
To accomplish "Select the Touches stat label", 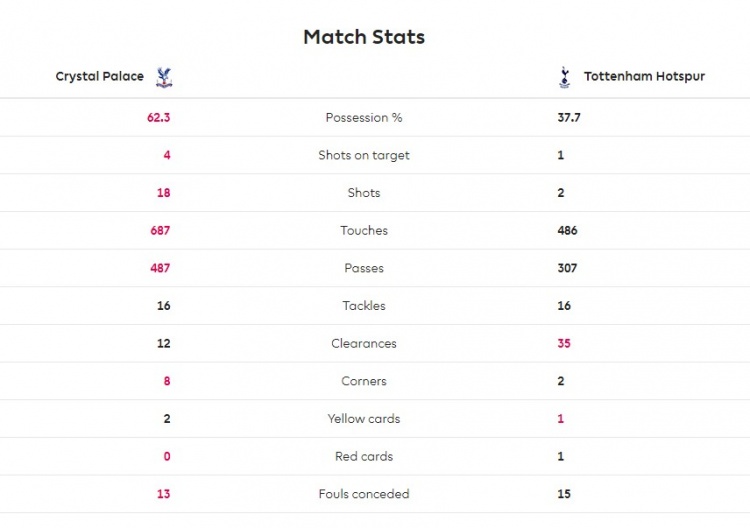I will point(364,231).
